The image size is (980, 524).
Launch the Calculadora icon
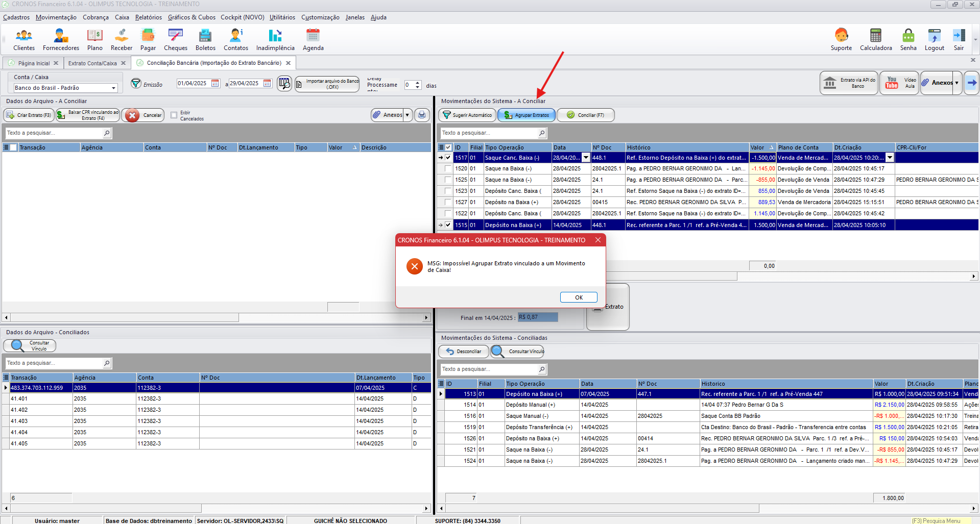click(876, 40)
